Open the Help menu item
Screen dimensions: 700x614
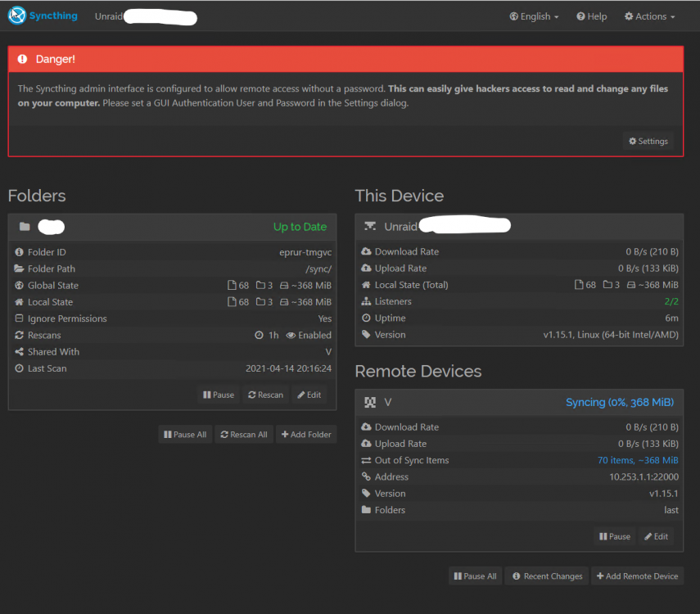(591, 16)
